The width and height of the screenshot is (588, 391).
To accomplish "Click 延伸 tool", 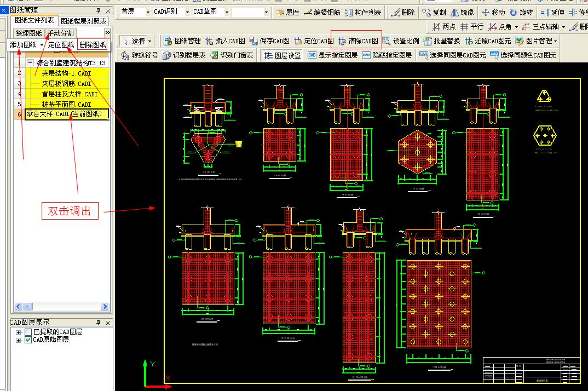I will (x=553, y=13).
